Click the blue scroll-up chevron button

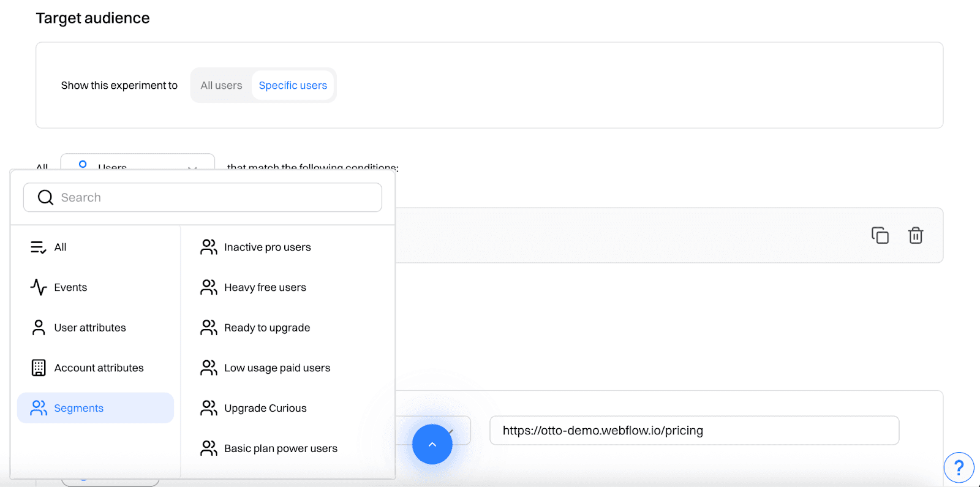coord(432,444)
